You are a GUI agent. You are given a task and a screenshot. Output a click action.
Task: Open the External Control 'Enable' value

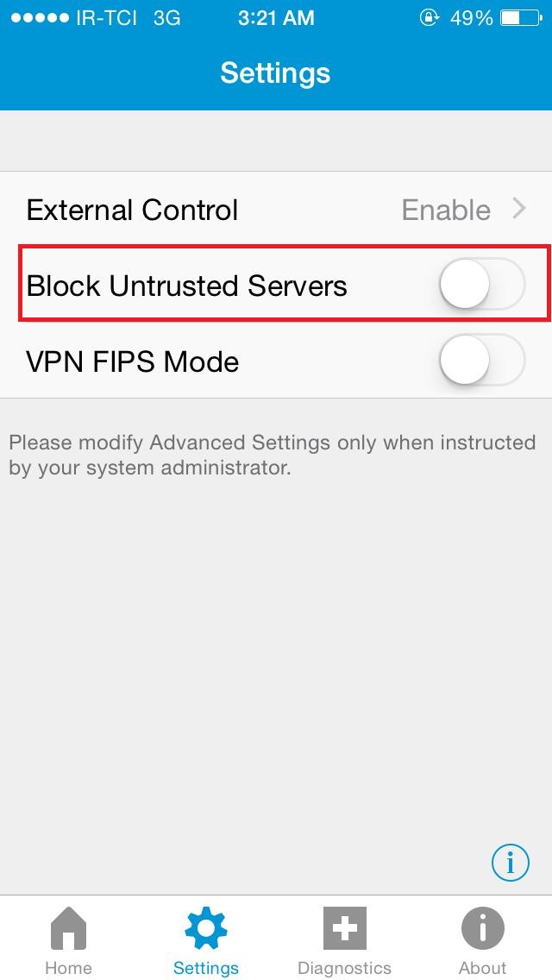click(446, 210)
